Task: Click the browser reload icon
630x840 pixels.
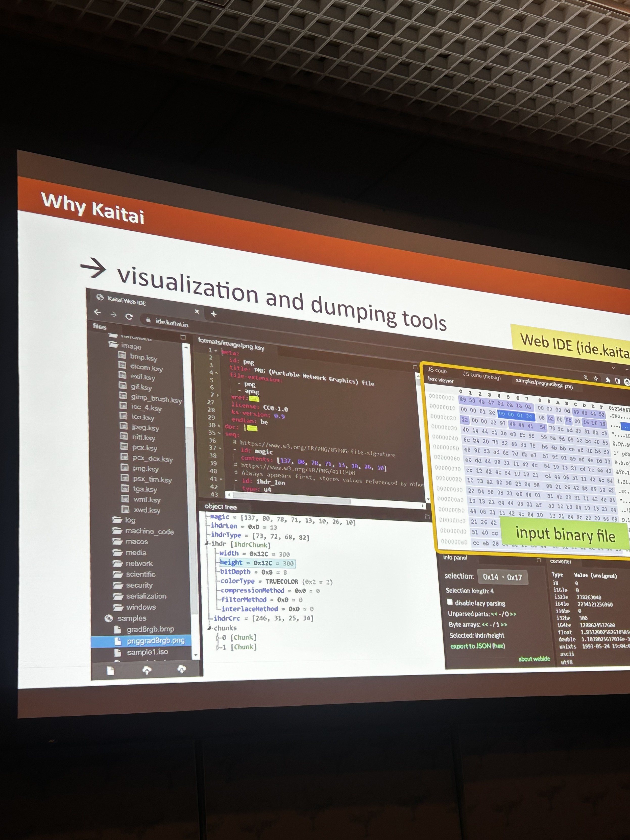Action: (x=129, y=316)
